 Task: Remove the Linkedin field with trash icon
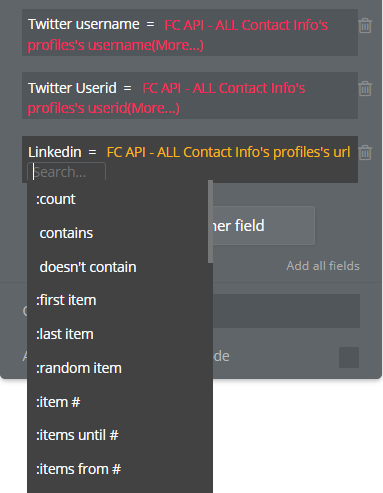point(365,152)
